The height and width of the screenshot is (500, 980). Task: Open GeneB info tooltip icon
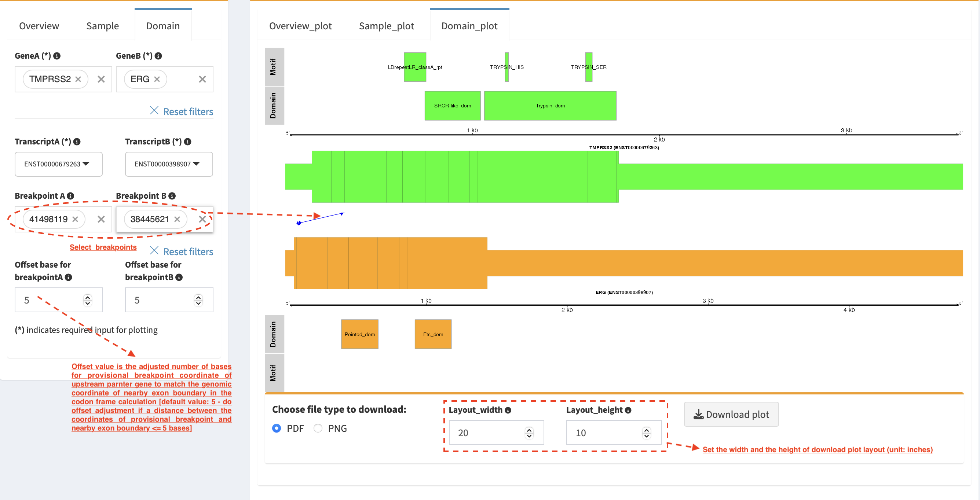tap(158, 56)
